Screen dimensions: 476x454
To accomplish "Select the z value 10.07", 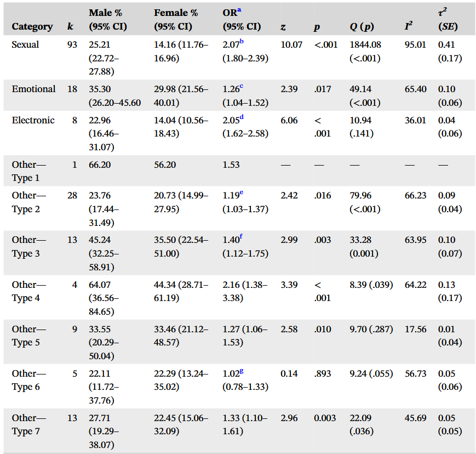I will (291, 44).
